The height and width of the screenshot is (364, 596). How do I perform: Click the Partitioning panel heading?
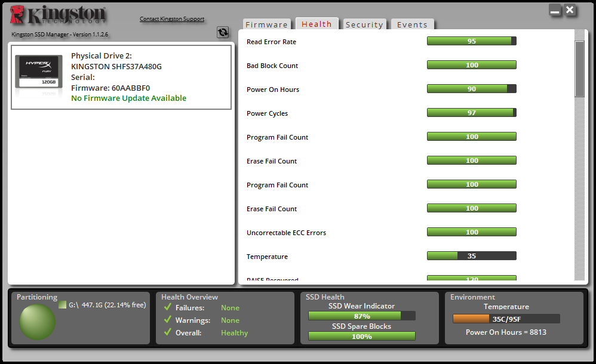point(37,297)
